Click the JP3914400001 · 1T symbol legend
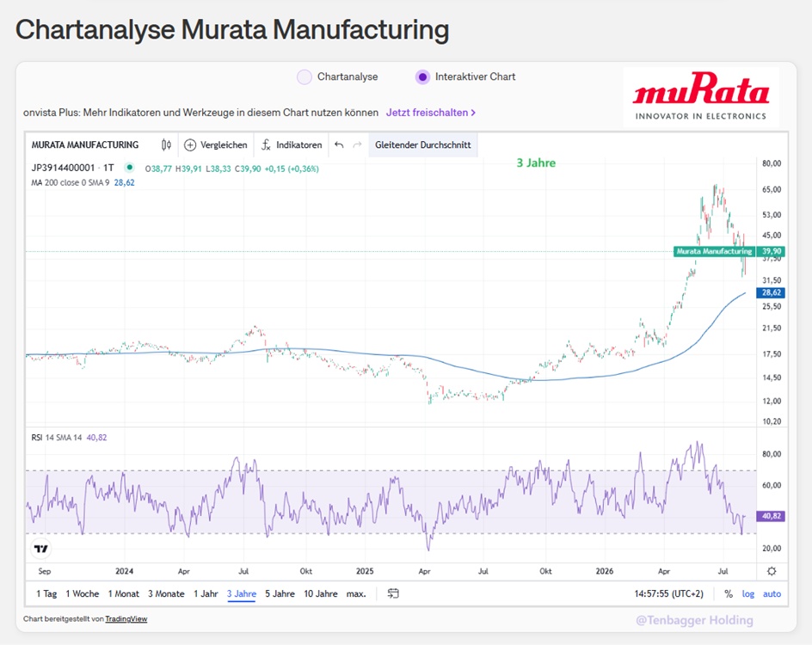Viewport: 812px width, 645px height. coord(72,168)
